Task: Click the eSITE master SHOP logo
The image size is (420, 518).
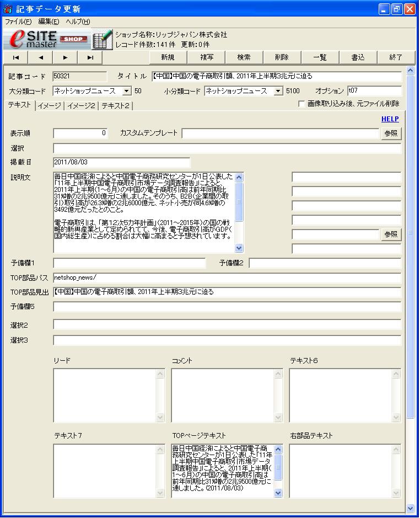Action: coord(47,39)
